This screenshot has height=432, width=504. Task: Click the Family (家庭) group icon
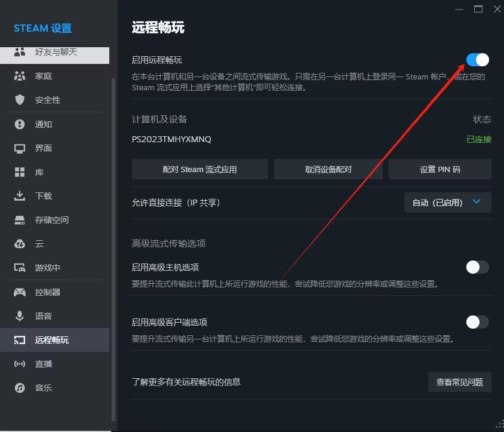point(20,76)
